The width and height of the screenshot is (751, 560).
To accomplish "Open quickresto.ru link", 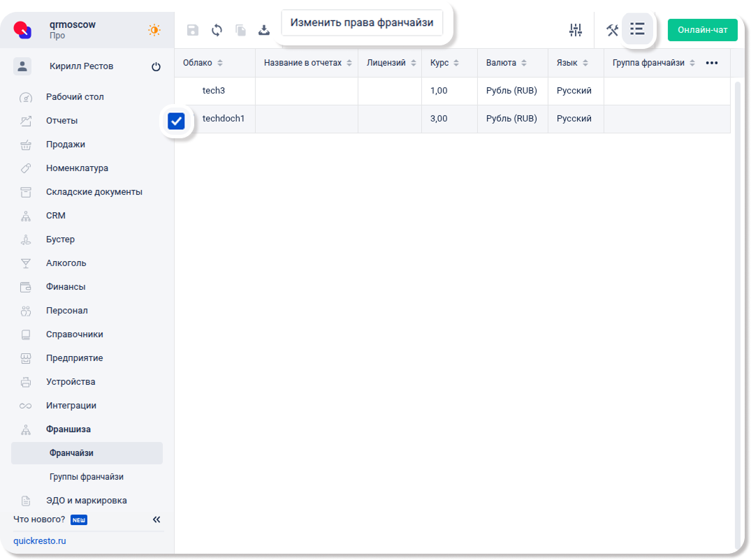I will pyautogui.click(x=40, y=541).
